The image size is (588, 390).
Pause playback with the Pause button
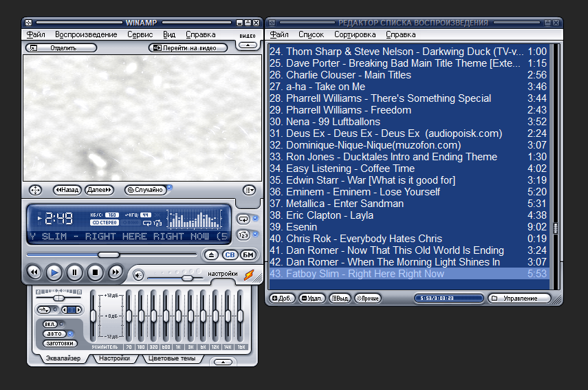click(x=75, y=272)
